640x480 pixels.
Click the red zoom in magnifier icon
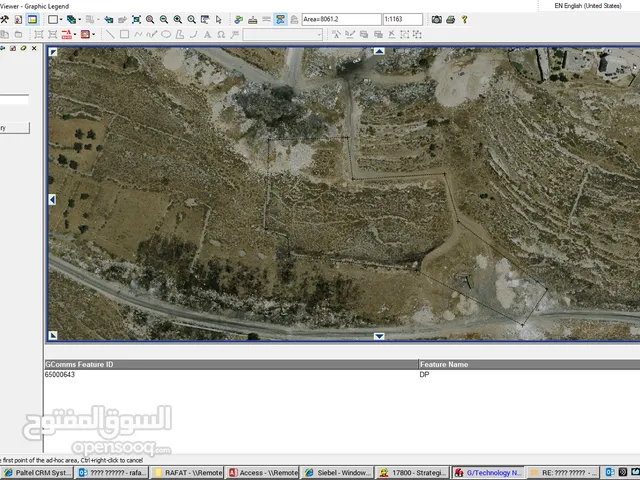coord(150,19)
